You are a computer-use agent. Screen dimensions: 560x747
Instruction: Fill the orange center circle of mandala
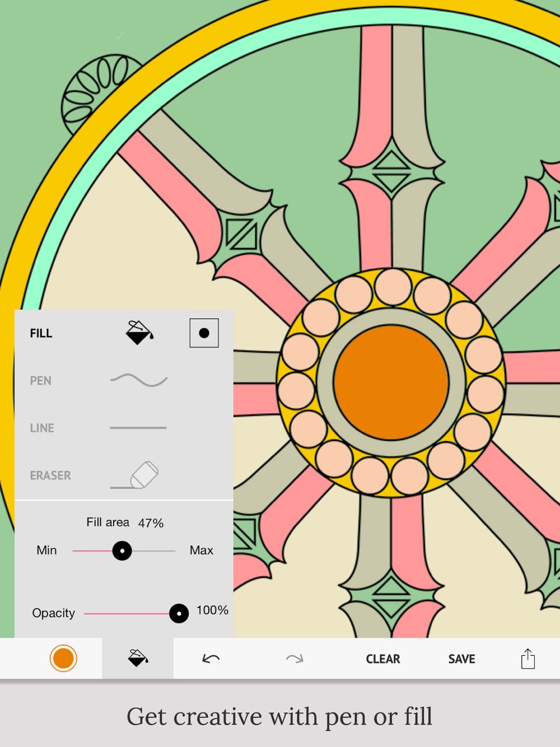click(391, 382)
